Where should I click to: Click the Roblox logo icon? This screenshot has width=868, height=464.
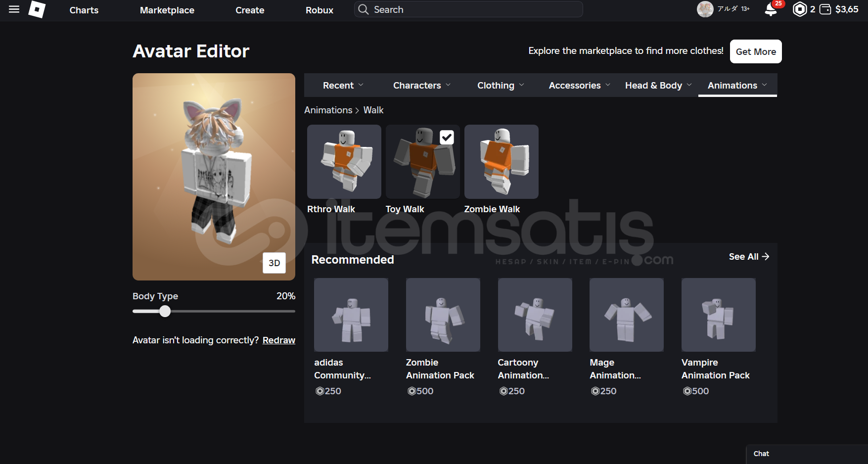37,9
